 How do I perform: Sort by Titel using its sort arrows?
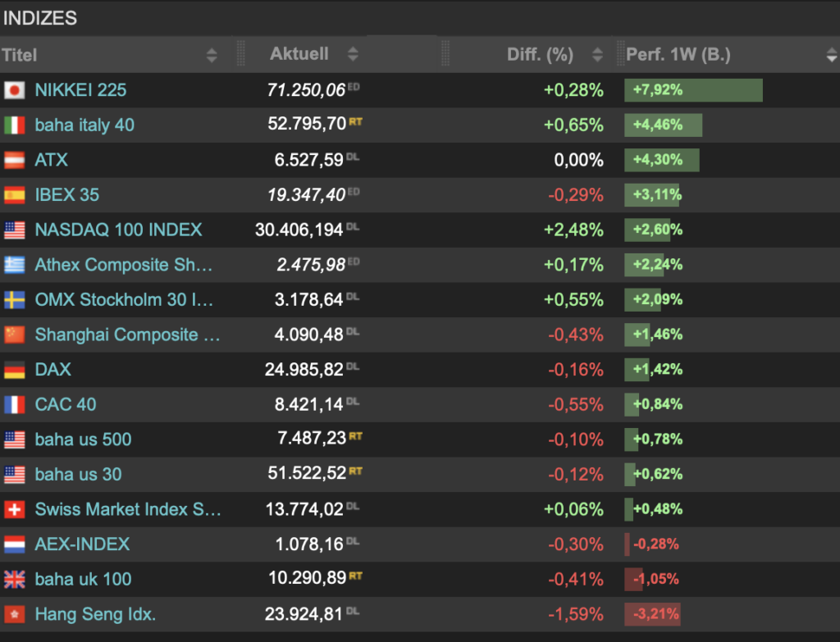[212, 55]
